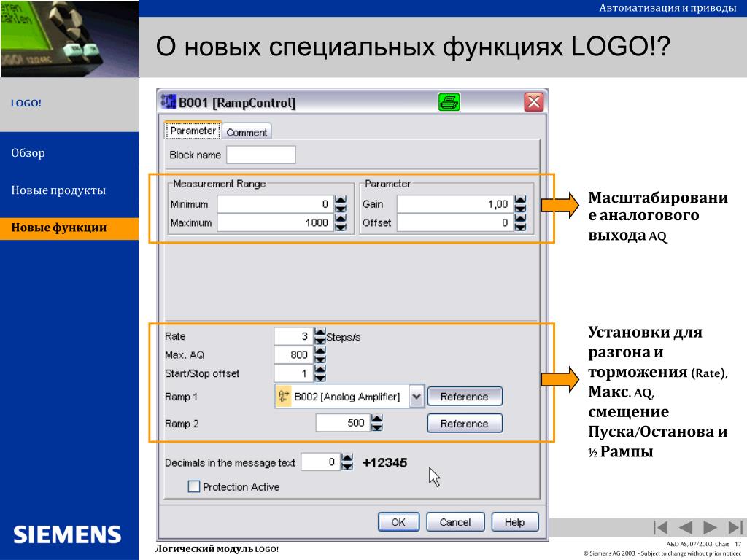Click the B001 RampControl block icon

[x=169, y=102]
